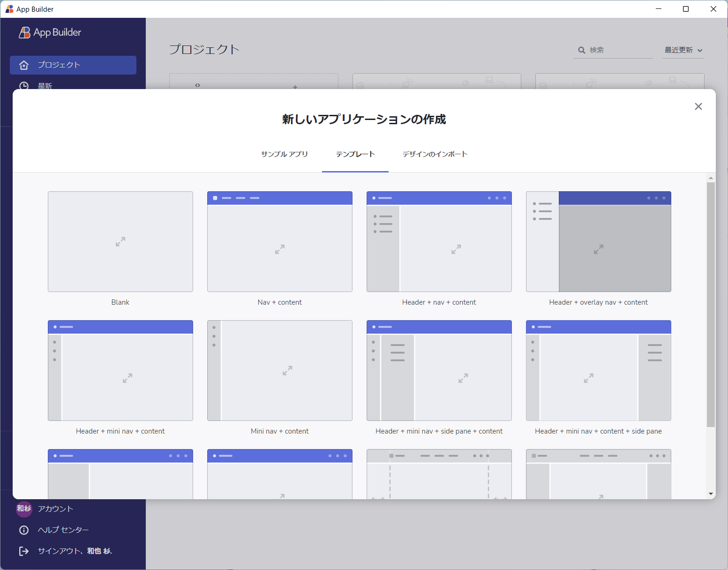This screenshot has width=728, height=570.
Task: Close the new application dialog
Action: pyautogui.click(x=698, y=106)
